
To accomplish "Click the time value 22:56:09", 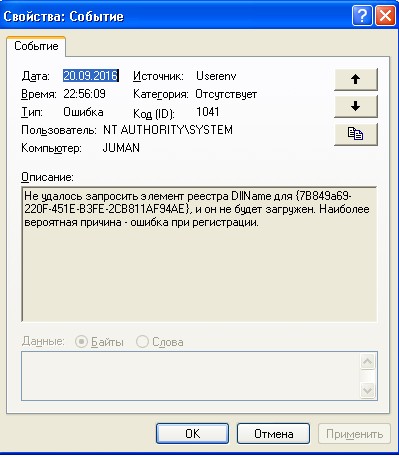I will coord(84,94).
